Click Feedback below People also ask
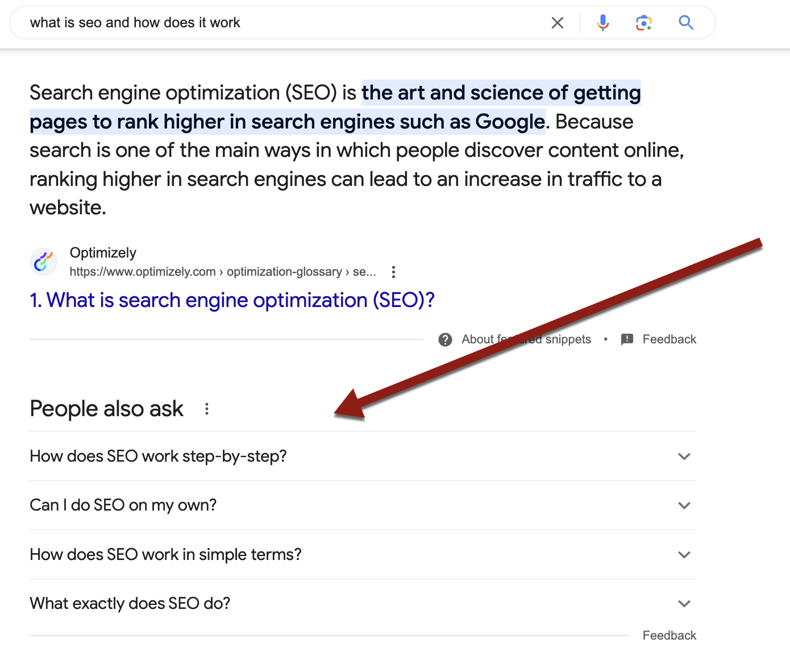This screenshot has height=672, width=790. (669, 636)
